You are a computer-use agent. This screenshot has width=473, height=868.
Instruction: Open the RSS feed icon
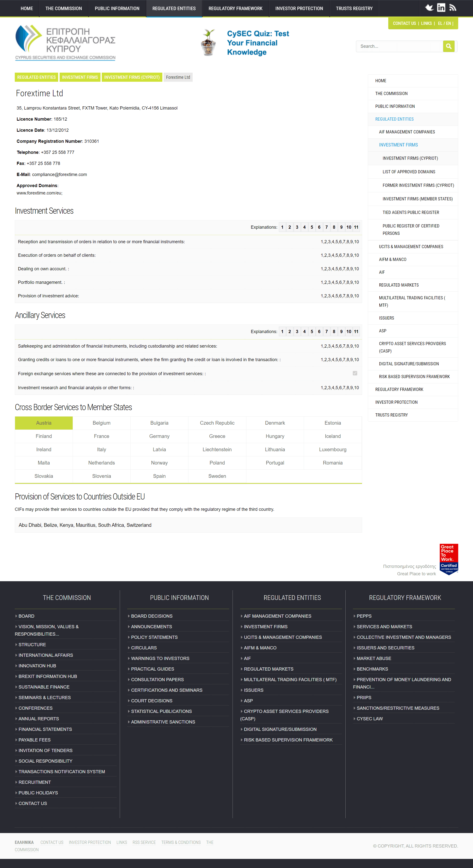point(453,8)
